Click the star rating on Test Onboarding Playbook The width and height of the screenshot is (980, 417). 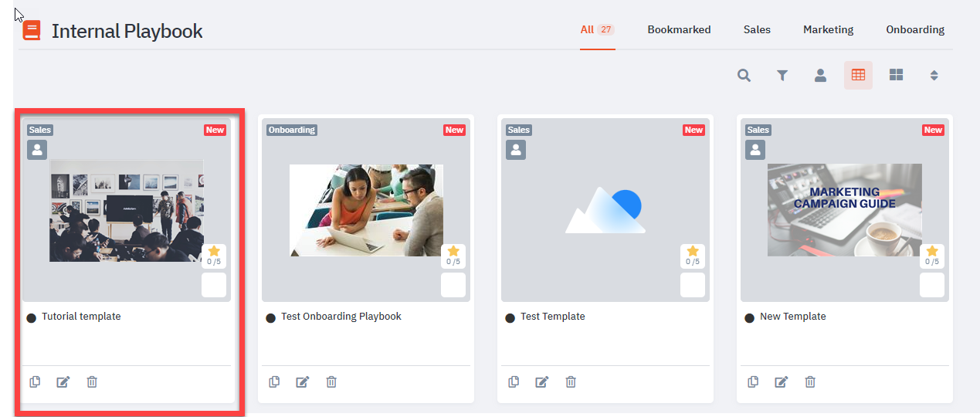pos(453,256)
